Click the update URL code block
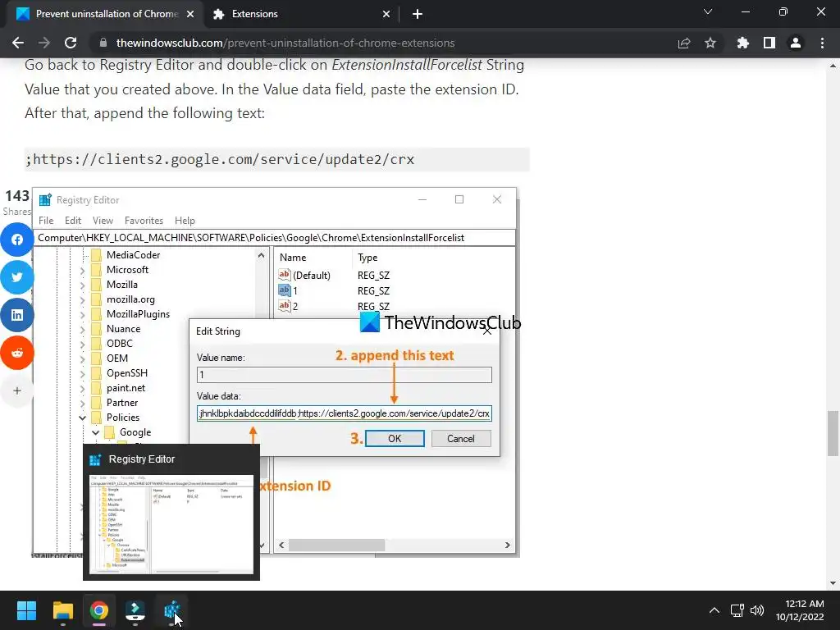This screenshot has height=630, width=840. (277, 160)
